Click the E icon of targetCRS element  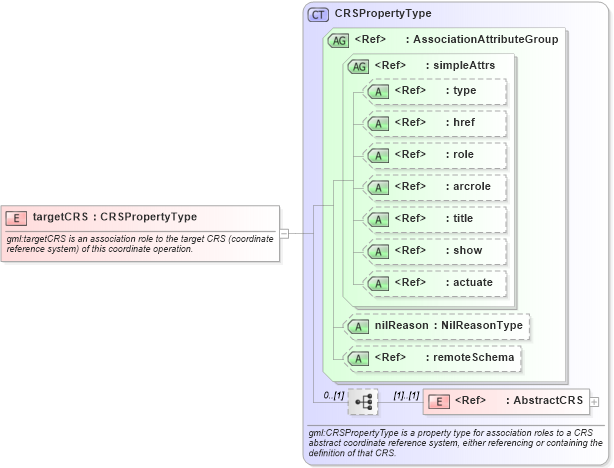click(x=16, y=218)
